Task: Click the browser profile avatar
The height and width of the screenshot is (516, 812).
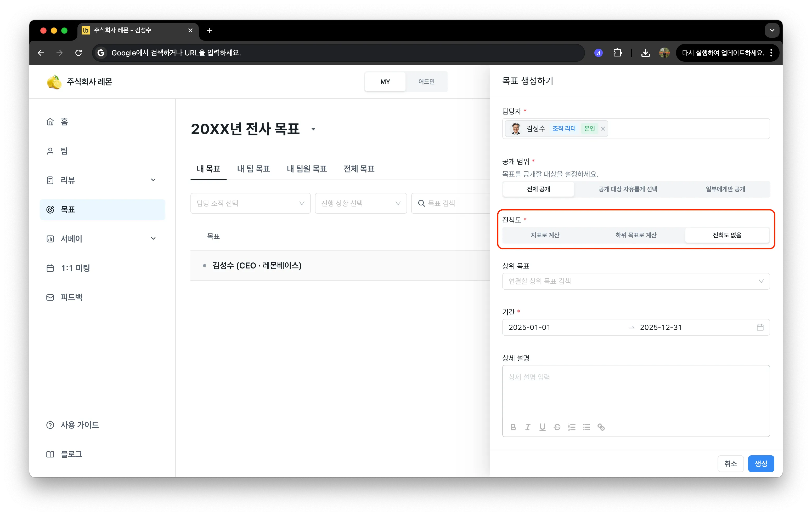Action: click(664, 53)
